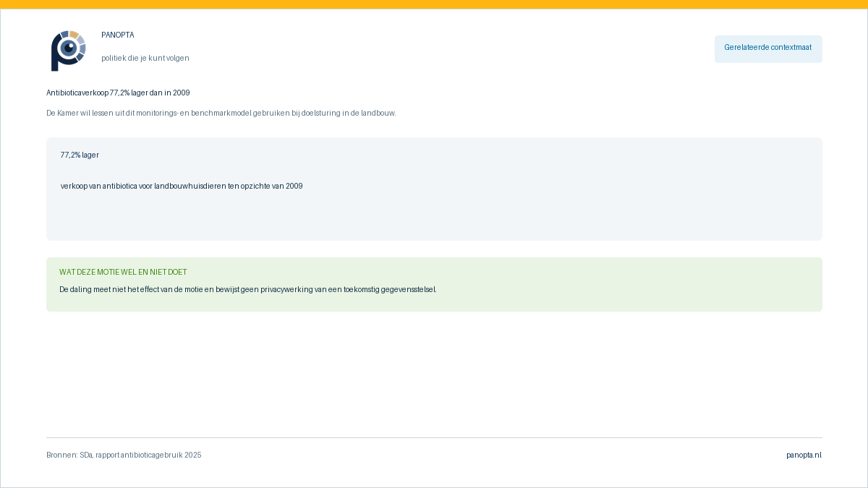
Task: Open the Gerelateerde contextmaat button
Action: tap(768, 49)
